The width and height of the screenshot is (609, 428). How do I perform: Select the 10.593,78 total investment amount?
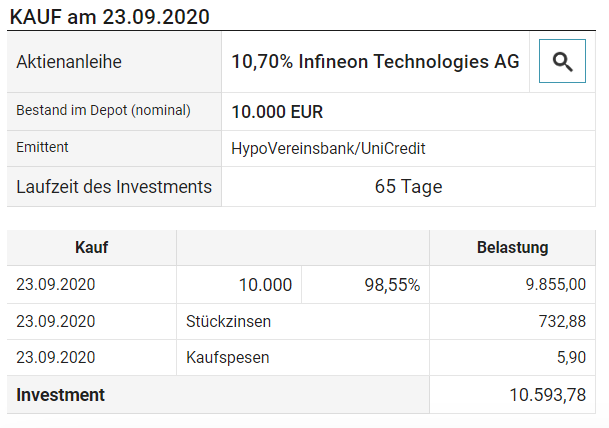(547, 395)
